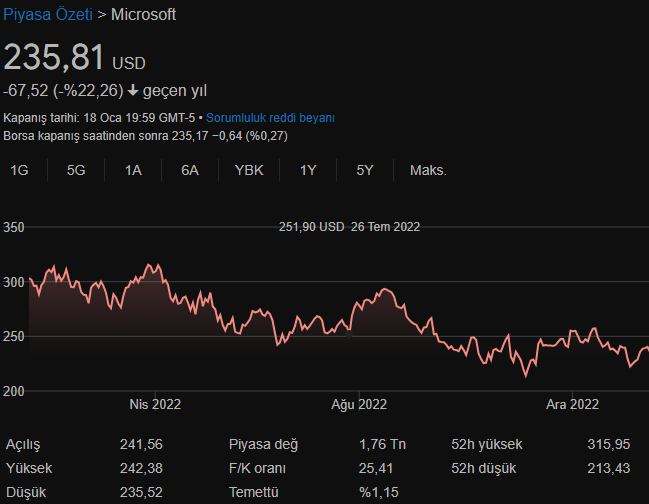
Task: Click the current price 235,81 USD
Action: (x=74, y=59)
